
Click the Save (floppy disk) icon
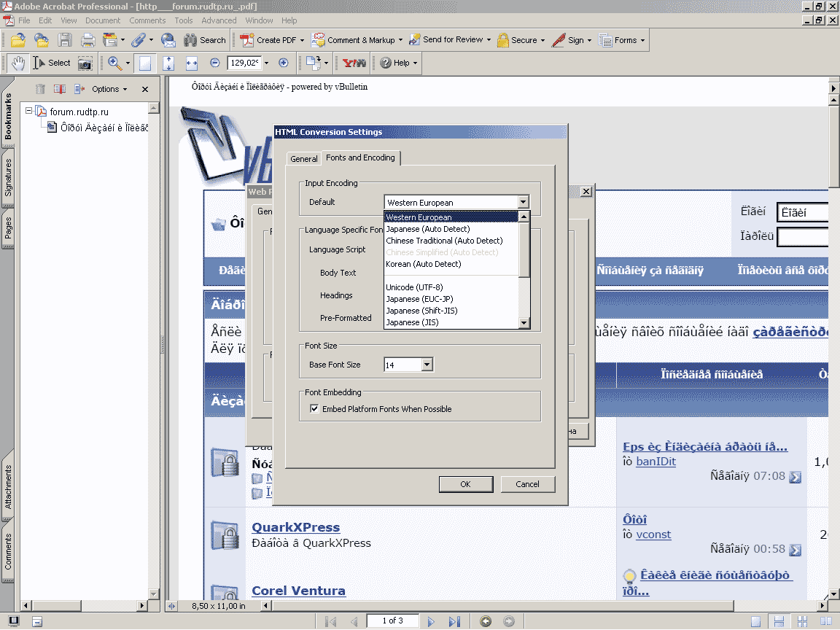65,40
